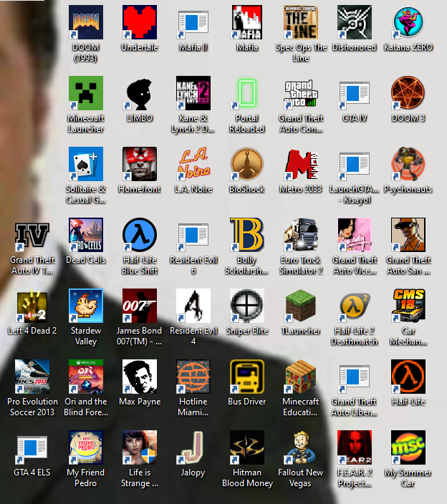
Task: Open the Resident Evil 4 icon
Action: [x=193, y=306]
